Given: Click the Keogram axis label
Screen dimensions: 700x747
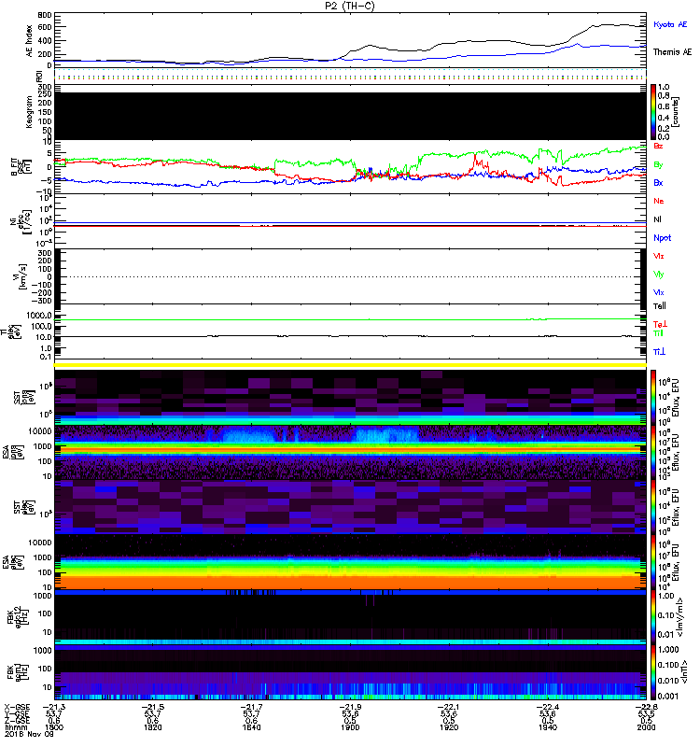Looking at the screenshot, I should point(30,111).
